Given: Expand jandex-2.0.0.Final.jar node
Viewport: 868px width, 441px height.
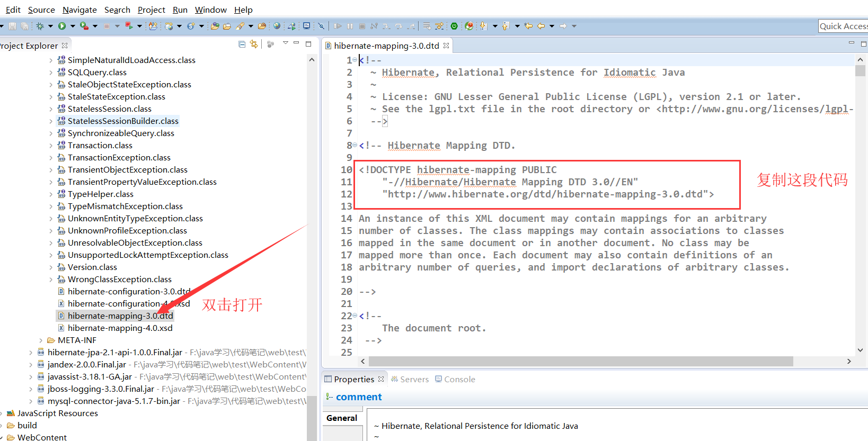Looking at the screenshot, I should pyautogui.click(x=31, y=365).
